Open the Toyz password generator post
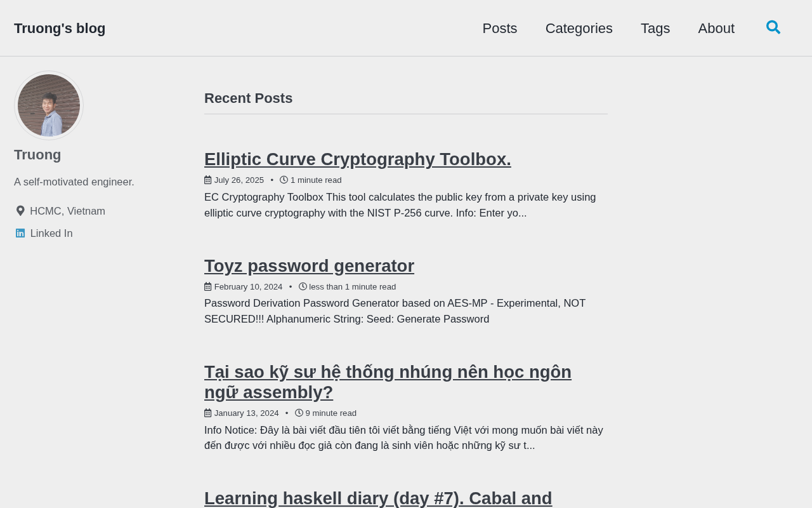Image resolution: width=812 pixels, height=508 pixels. pyautogui.click(x=309, y=265)
